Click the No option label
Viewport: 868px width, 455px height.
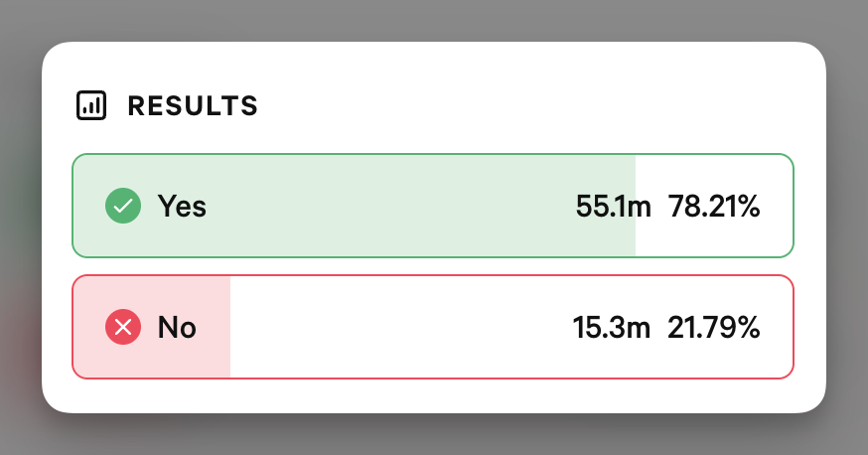tap(177, 327)
